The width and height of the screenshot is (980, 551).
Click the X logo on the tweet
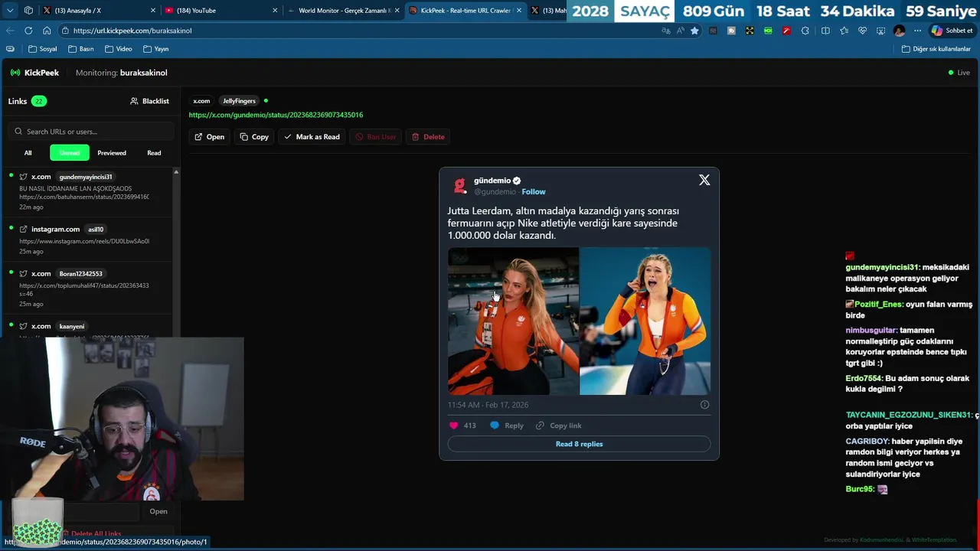pos(704,180)
